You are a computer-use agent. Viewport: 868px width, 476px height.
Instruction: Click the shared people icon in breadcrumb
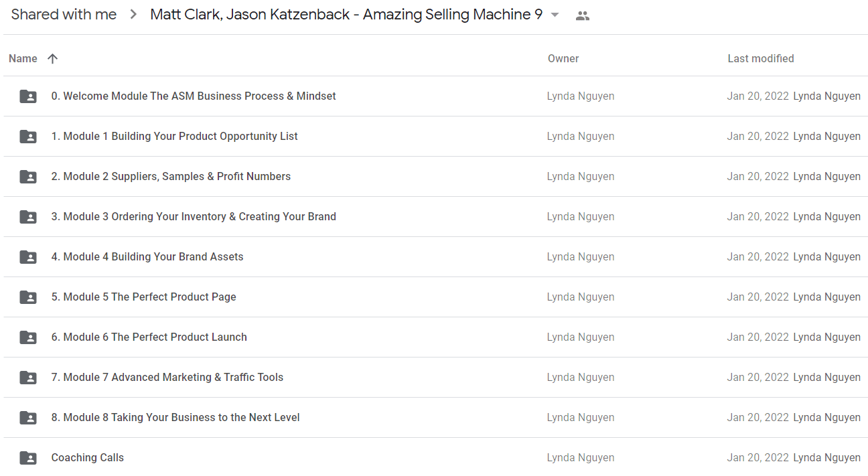tap(583, 16)
